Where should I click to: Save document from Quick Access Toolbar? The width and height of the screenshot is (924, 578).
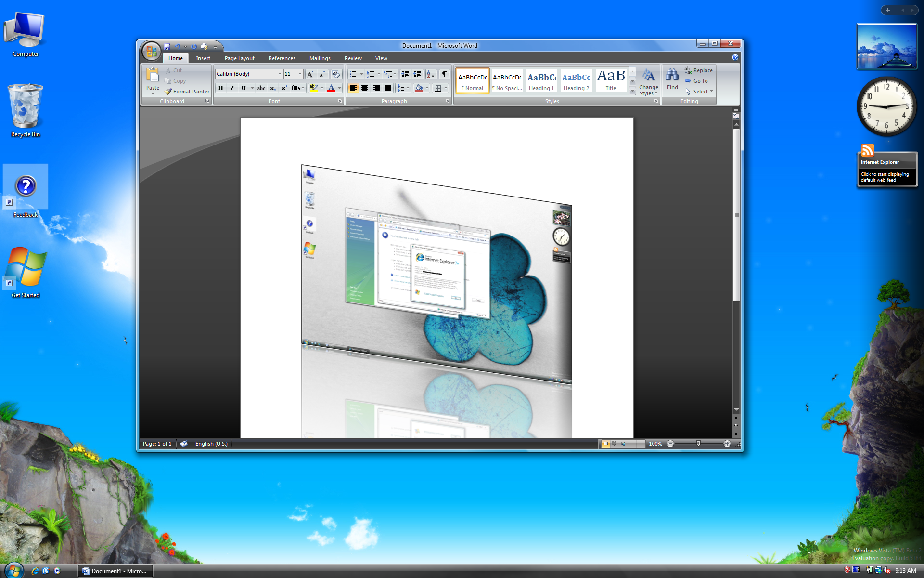(x=167, y=47)
